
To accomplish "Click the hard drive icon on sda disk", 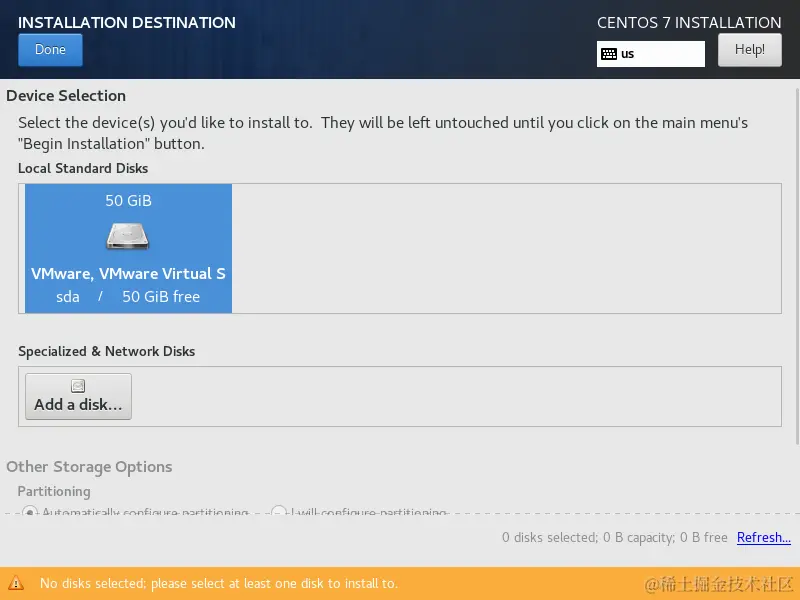I will (128, 236).
